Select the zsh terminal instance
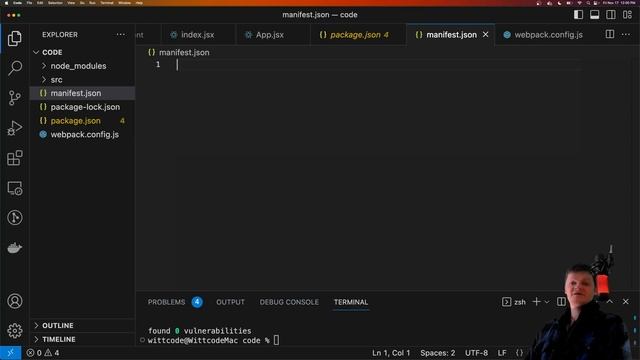Image resolution: width=640 pixels, height=360 pixels. 514,302
